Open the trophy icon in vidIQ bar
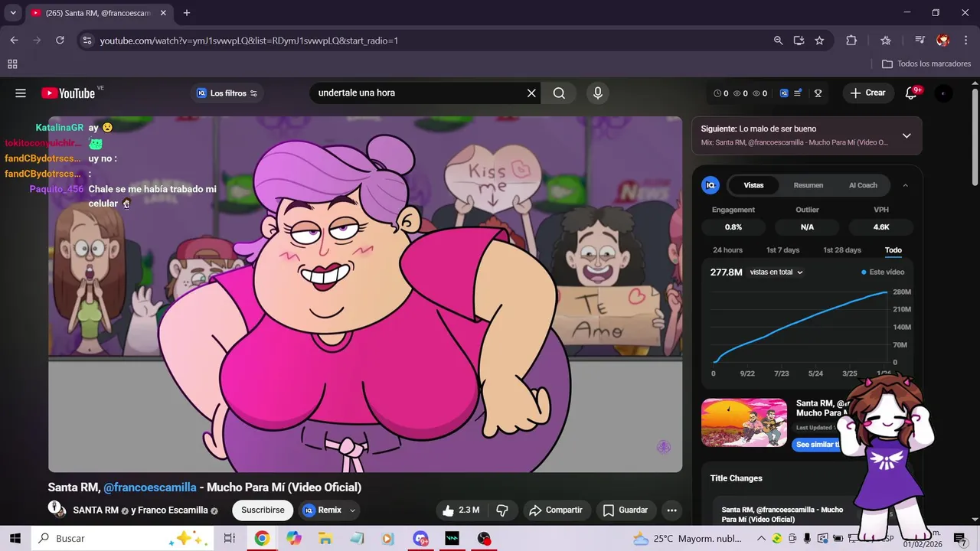The image size is (980, 551). coord(818,93)
